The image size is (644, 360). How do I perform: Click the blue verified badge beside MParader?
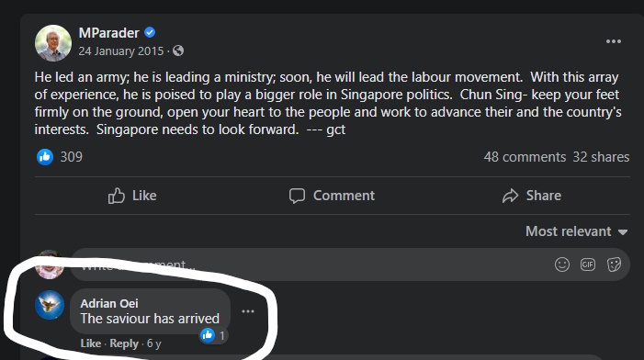tap(150, 32)
